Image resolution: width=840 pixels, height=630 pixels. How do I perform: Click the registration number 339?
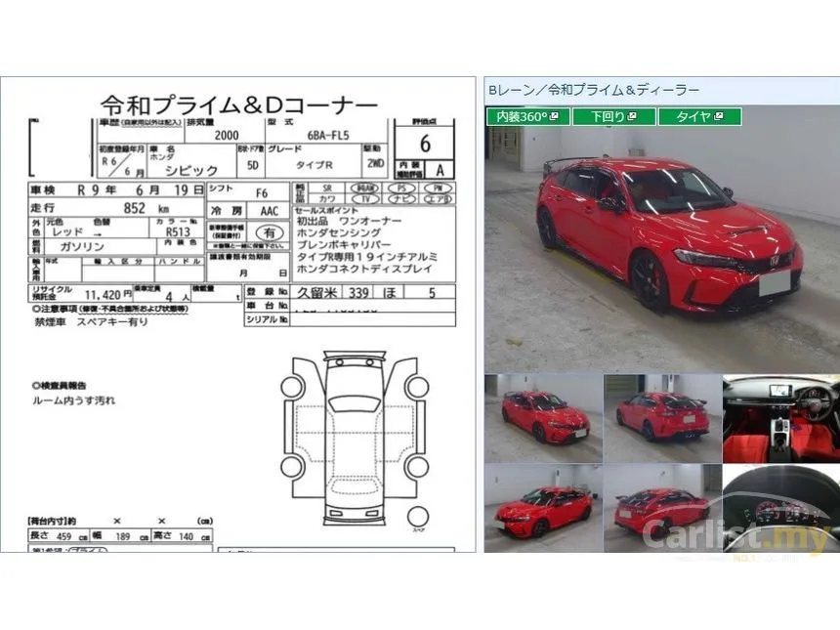click(x=358, y=292)
